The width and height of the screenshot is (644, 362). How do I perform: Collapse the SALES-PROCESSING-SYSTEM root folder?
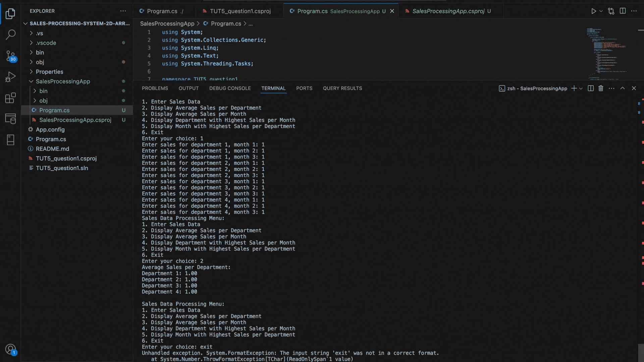77,23
